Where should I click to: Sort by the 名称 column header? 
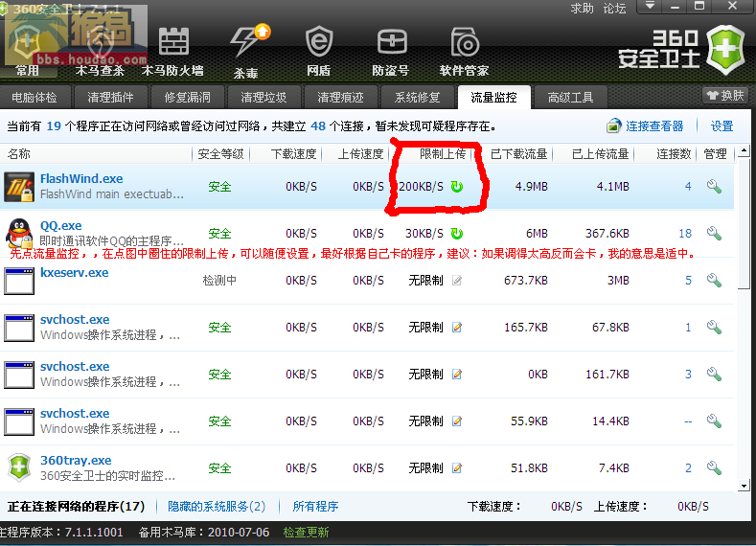click(x=19, y=153)
